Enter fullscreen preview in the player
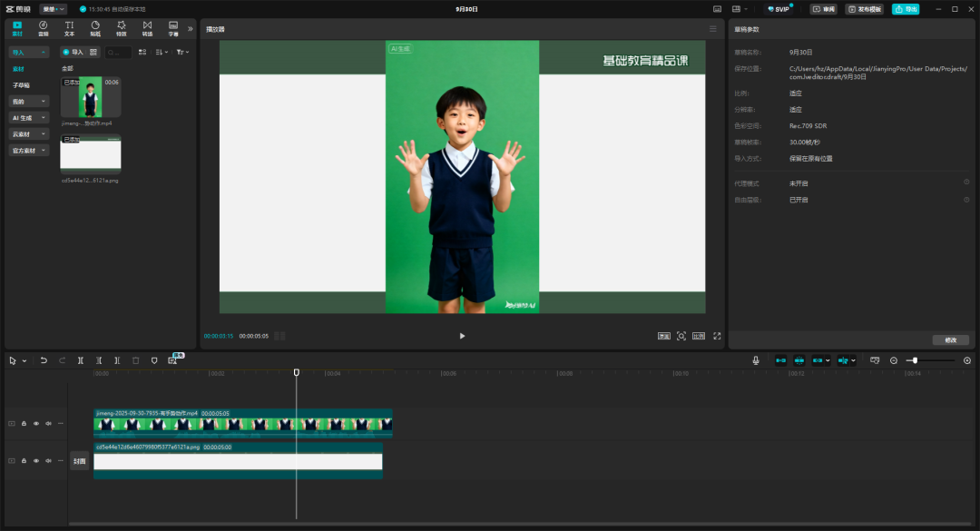The width and height of the screenshot is (980, 531). [717, 336]
